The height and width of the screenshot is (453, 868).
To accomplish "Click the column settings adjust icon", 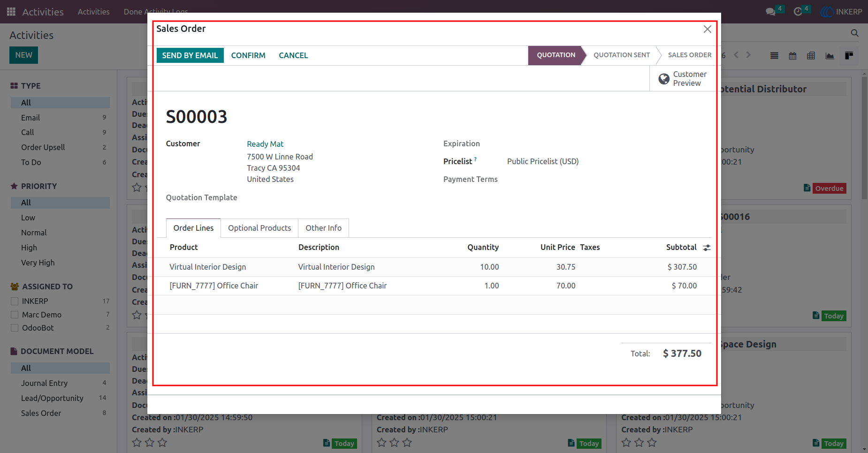I will (x=707, y=248).
